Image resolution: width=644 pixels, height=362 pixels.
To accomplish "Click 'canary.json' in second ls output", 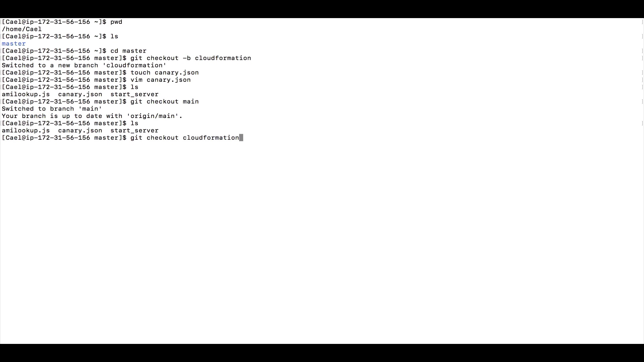I will tap(80, 131).
